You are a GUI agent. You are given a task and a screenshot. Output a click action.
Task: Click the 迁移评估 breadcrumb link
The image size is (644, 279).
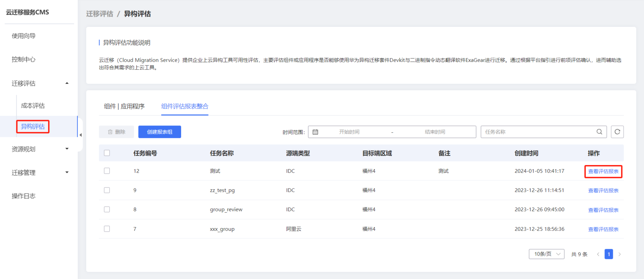(x=99, y=14)
